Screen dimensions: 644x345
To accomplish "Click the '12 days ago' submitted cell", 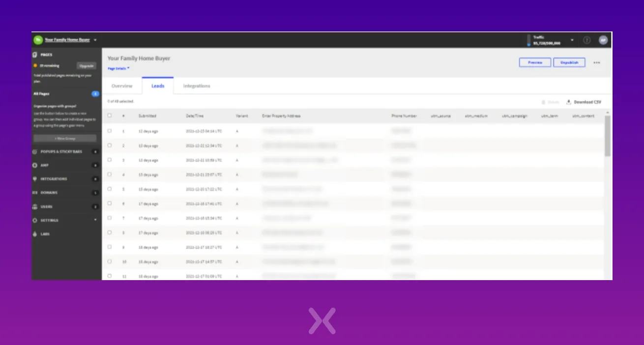I will tap(148, 131).
